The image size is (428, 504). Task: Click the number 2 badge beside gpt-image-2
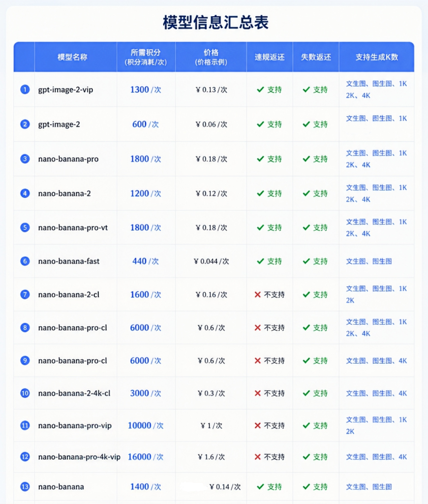[x=25, y=124]
